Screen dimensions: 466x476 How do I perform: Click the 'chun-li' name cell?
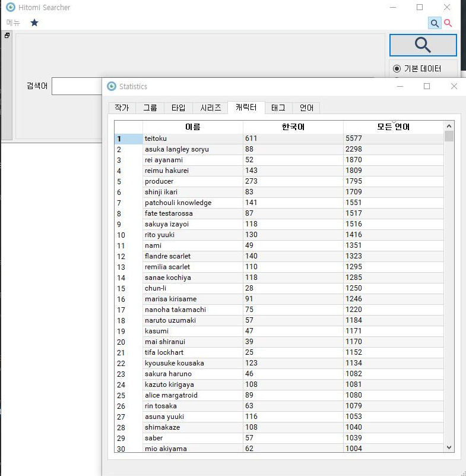pos(193,288)
